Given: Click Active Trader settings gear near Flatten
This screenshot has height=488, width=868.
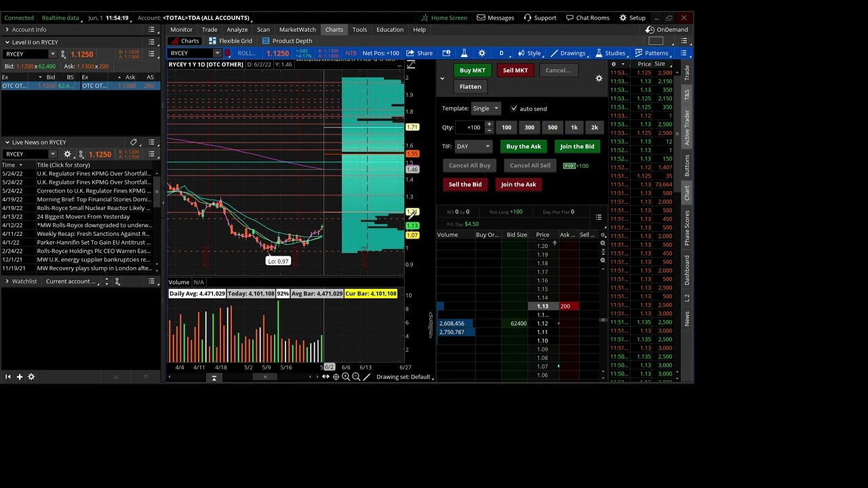Looking at the screenshot, I should [x=599, y=79].
